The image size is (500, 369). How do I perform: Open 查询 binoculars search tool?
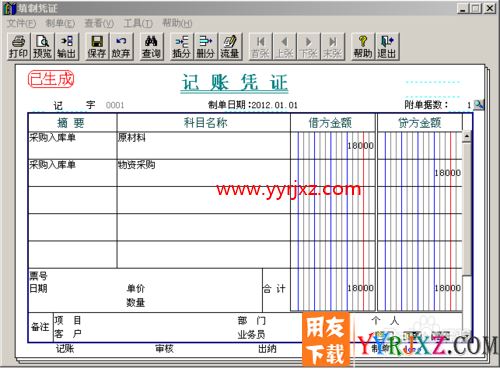[151, 46]
